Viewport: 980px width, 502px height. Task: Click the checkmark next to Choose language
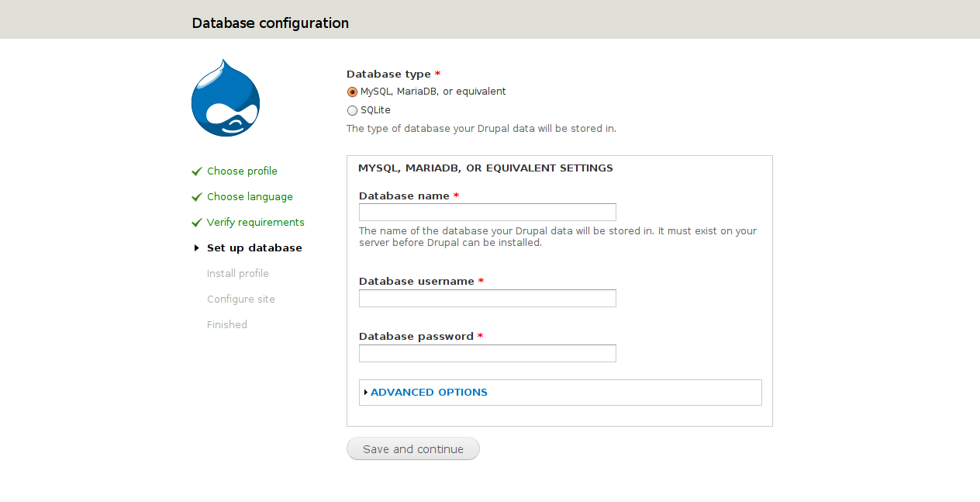point(197,197)
